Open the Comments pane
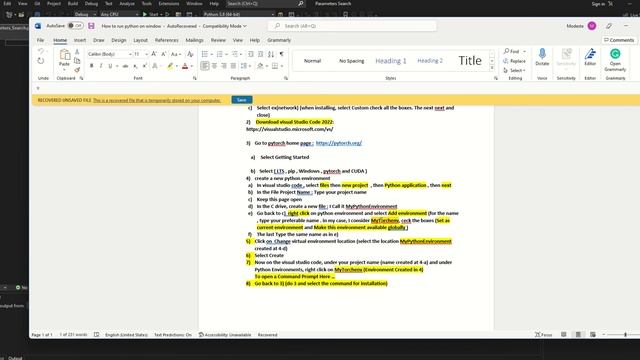This screenshot has height=360, width=640. click(x=619, y=40)
